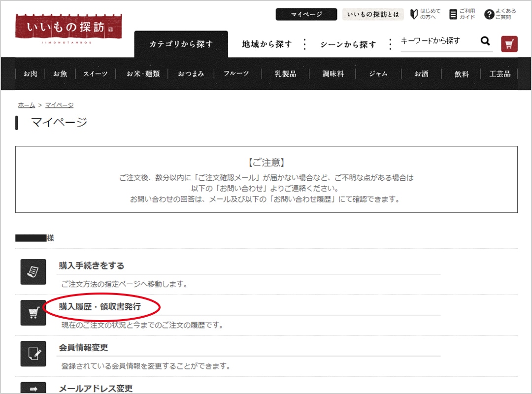
Task: Switch to the 地域から探す tab
Action: [266, 44]
